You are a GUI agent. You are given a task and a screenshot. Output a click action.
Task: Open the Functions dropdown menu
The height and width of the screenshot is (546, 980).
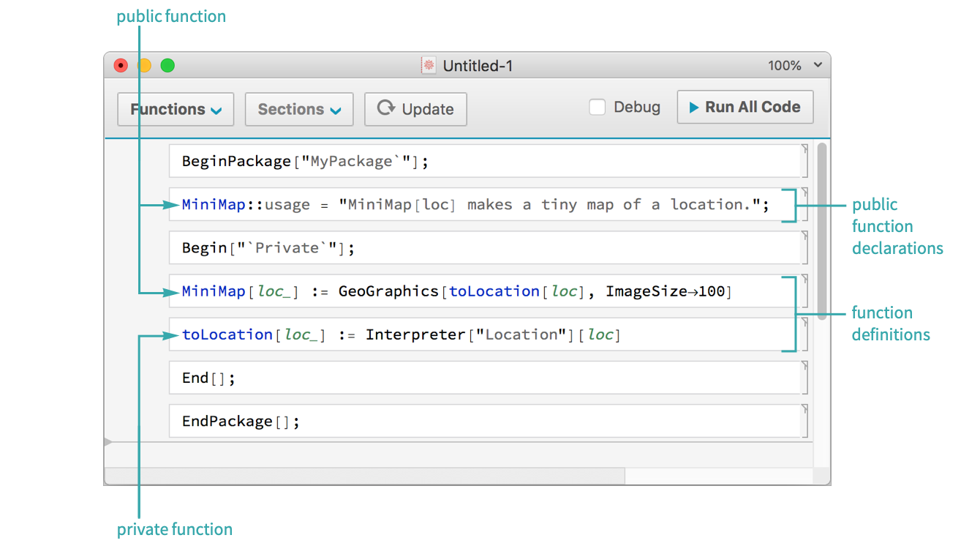[176, 109]
